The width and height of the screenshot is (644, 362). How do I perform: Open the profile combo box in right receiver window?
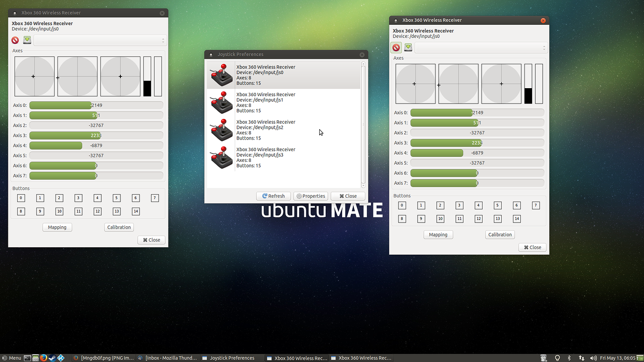[x=481, y=48]
